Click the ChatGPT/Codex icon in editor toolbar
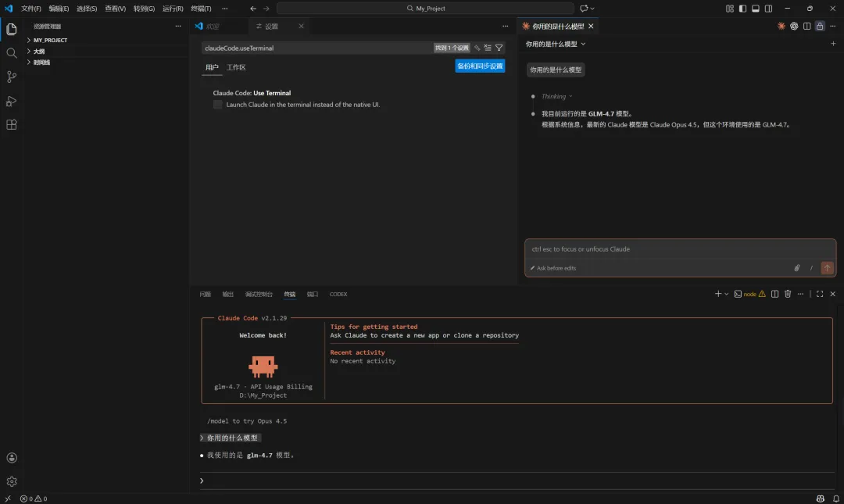 [x=794, y=26]
